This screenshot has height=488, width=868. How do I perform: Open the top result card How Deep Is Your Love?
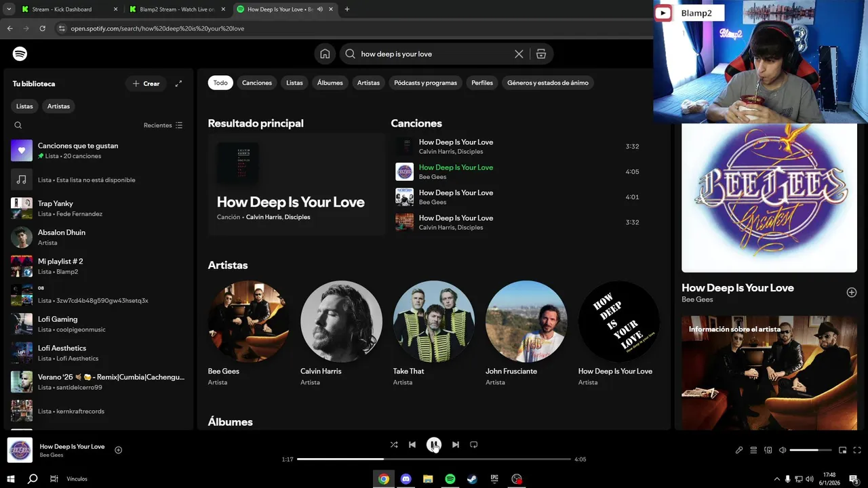tap(296, 184)
